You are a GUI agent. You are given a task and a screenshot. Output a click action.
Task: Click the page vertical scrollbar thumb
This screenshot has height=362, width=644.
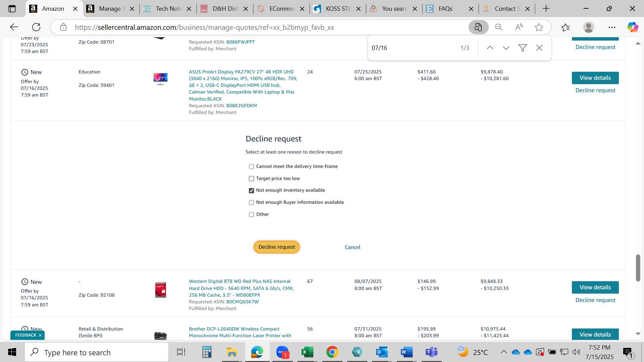pyautogui.click(x=638, y=268)
